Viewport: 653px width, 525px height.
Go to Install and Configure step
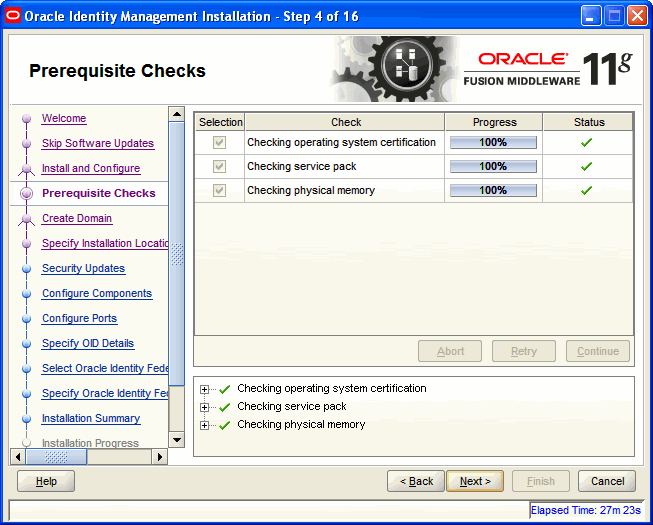pyautogui.click(x=91, y=168)
